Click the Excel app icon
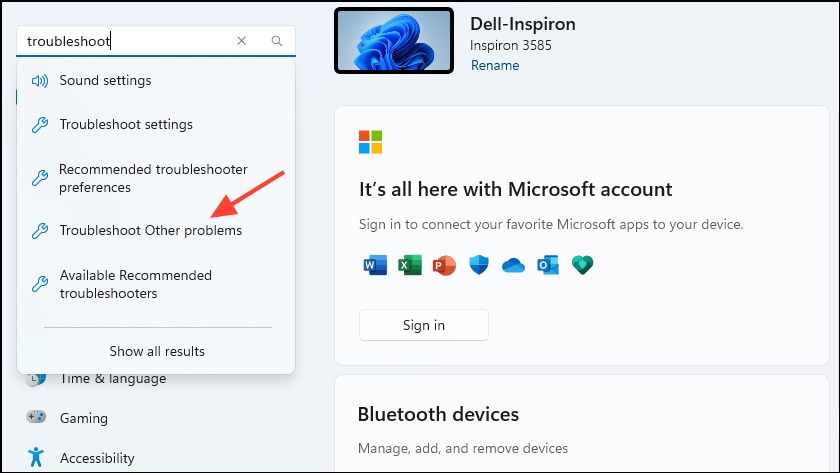The width and height of the screenshot is (840, 473). point(410,265)
